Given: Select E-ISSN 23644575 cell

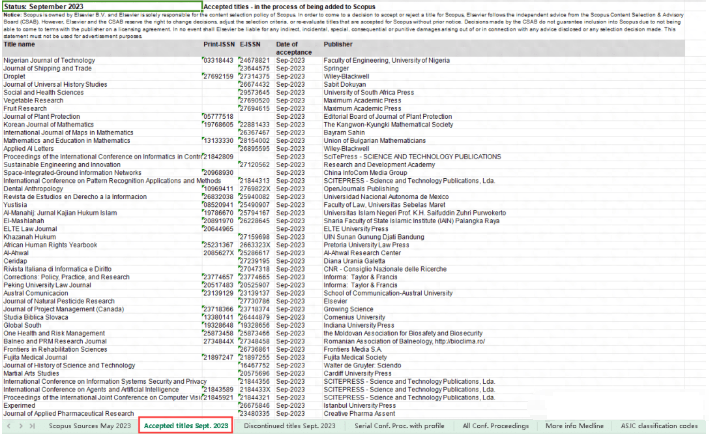Looking at the screenshot, I should pos(255,69).
